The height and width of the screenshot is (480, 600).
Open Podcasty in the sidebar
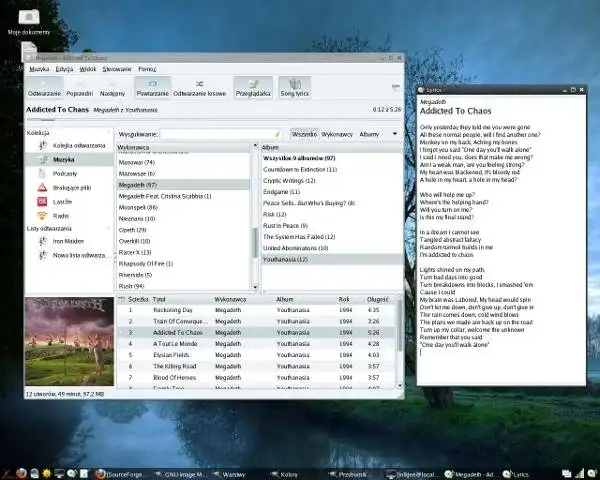pyautogui.click(x=70, y=174)
